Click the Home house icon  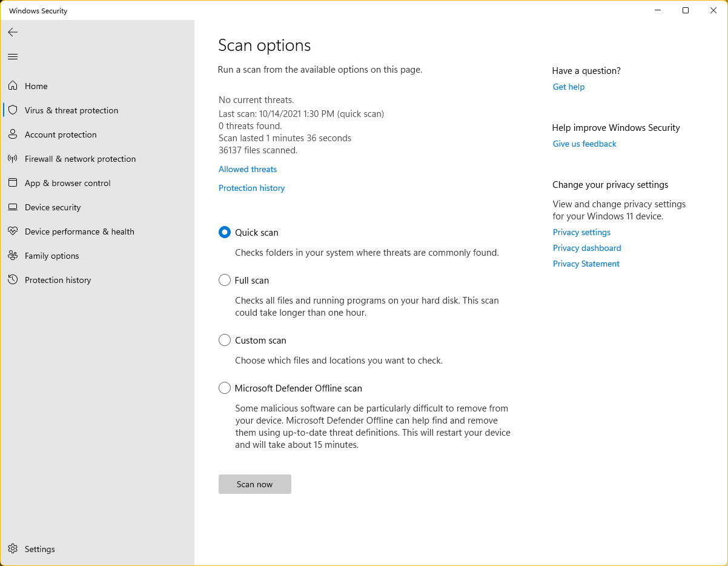coord(13,86)
